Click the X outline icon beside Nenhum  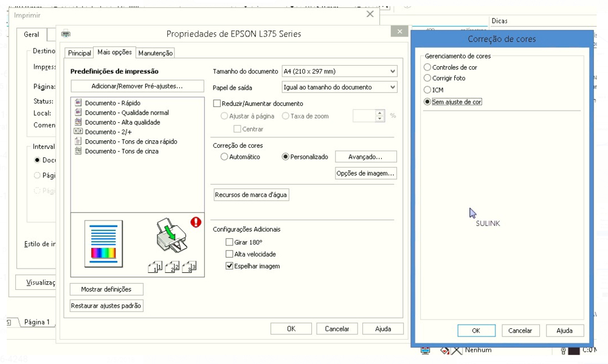click(x=457, y=351)
